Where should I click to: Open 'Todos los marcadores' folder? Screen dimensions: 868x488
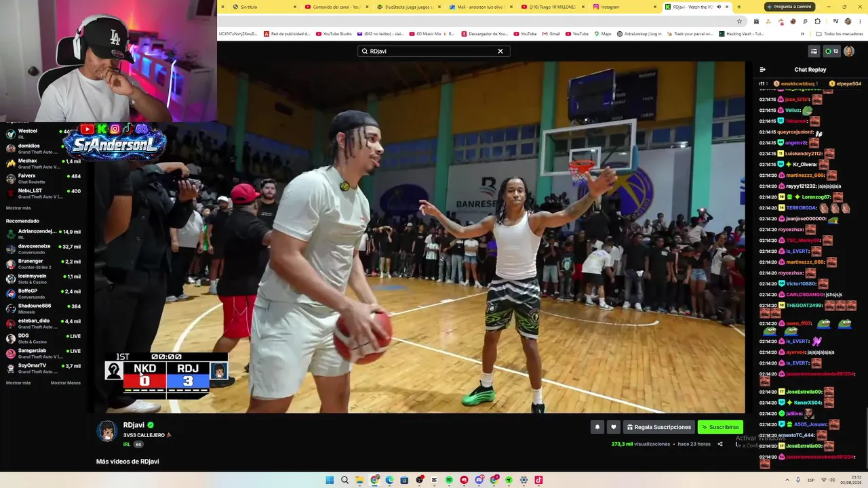[840, 34]
